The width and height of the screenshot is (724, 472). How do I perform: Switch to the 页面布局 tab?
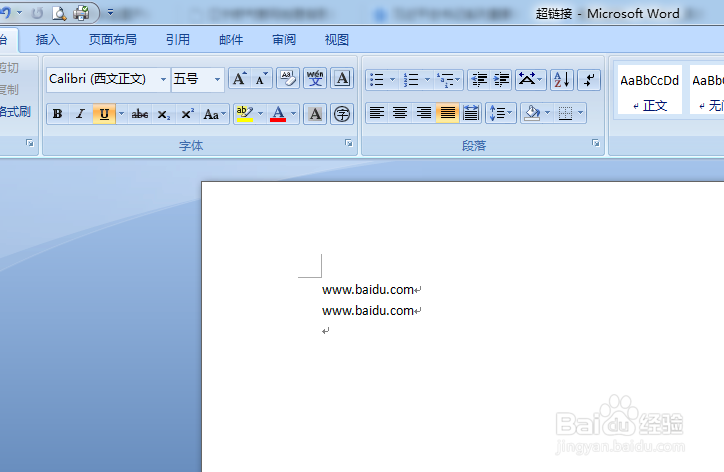tap(113, 40)
